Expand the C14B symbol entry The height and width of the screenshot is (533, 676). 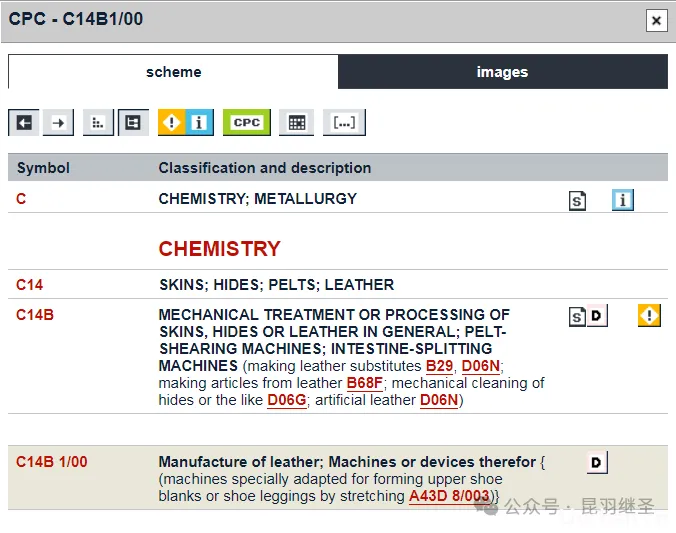click(35, 315)
